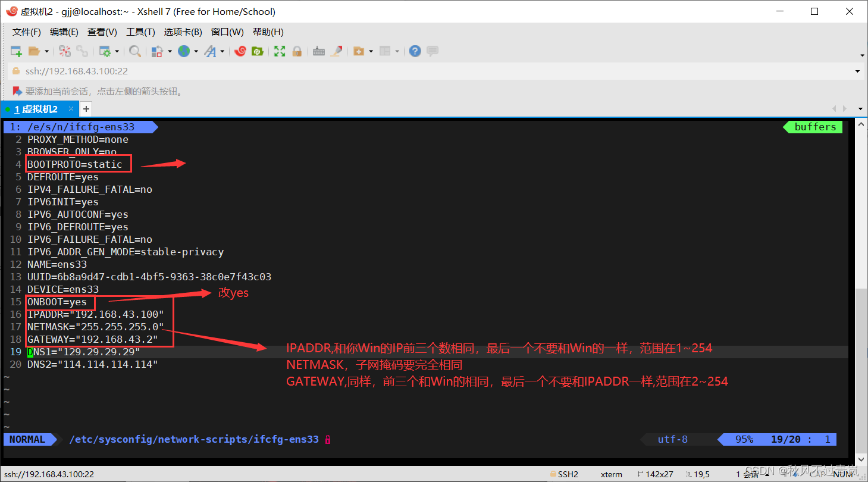Click the DNS2="114.114.114.114" line
868x482 pixels.
tap(93, 364)
